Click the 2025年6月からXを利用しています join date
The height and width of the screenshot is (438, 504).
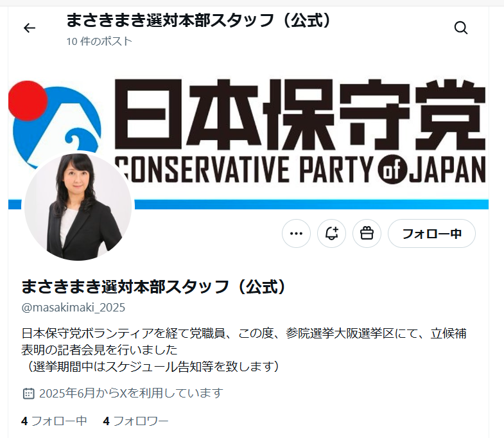[x=131, y=393]
